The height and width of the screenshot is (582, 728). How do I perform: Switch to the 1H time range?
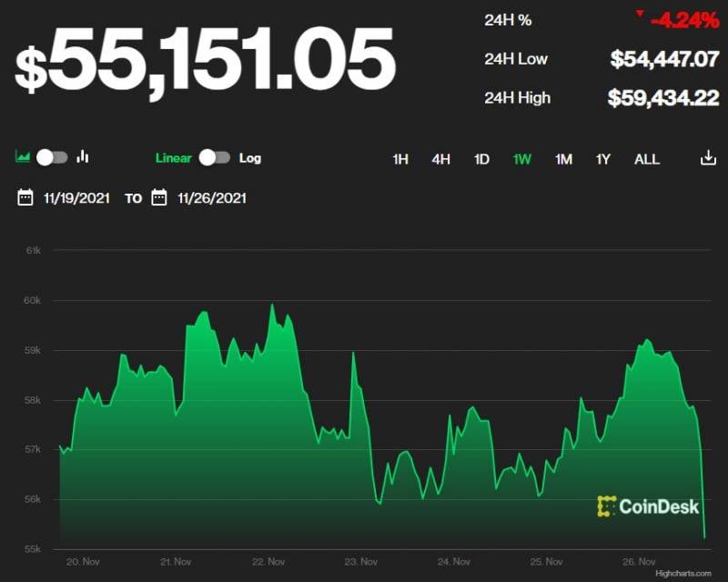click(400, 159)
